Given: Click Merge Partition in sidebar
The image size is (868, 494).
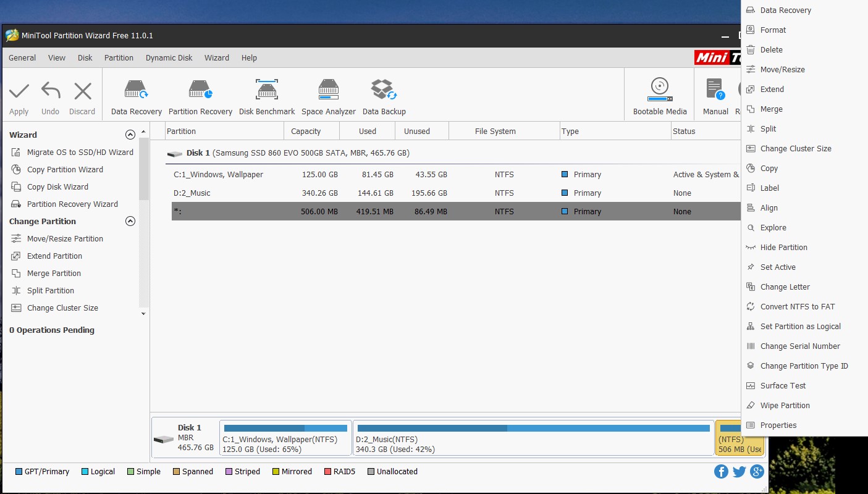Looking at the screenshot, I should click(x=54, y=273).
